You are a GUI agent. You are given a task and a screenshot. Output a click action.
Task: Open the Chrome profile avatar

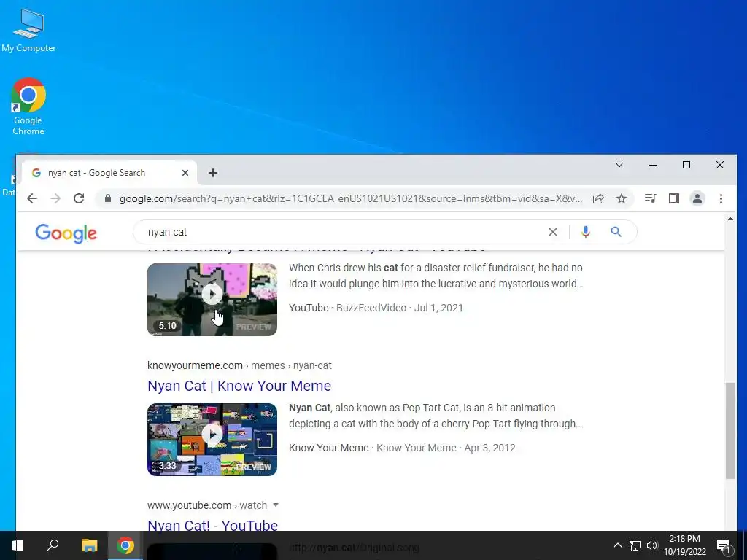pyautogui.click(x=697, y=198)
